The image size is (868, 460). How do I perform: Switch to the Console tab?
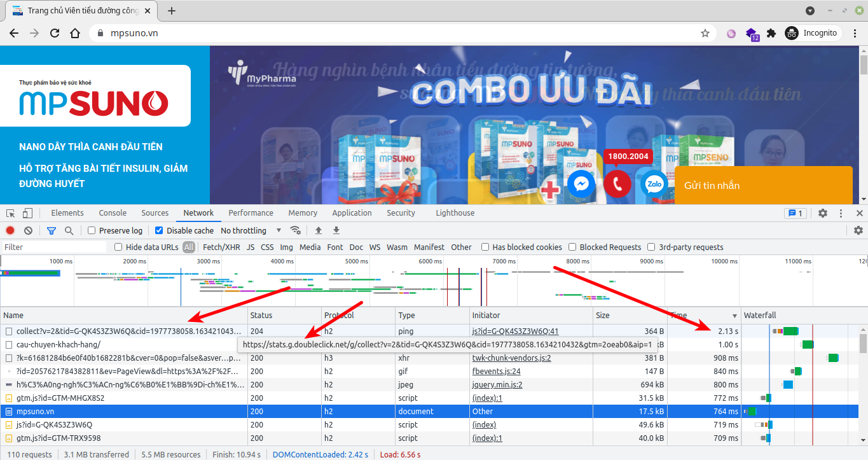pos(113,213)
